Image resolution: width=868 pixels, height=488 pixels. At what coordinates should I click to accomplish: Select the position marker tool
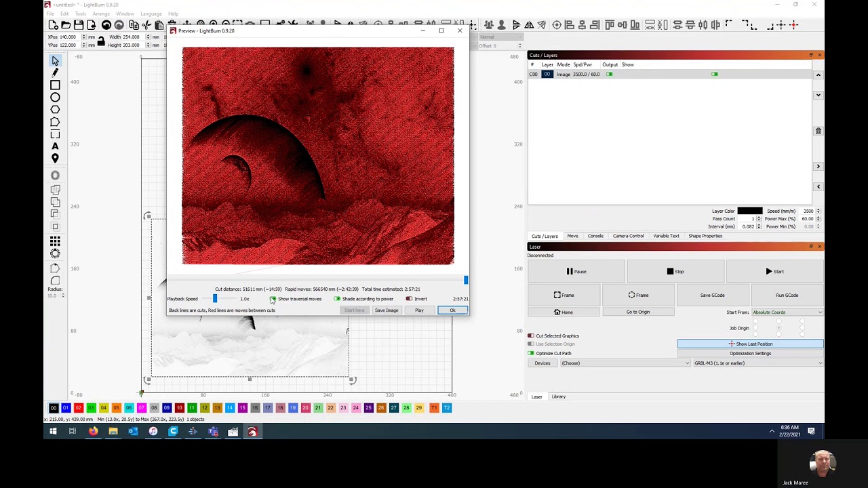55,159
